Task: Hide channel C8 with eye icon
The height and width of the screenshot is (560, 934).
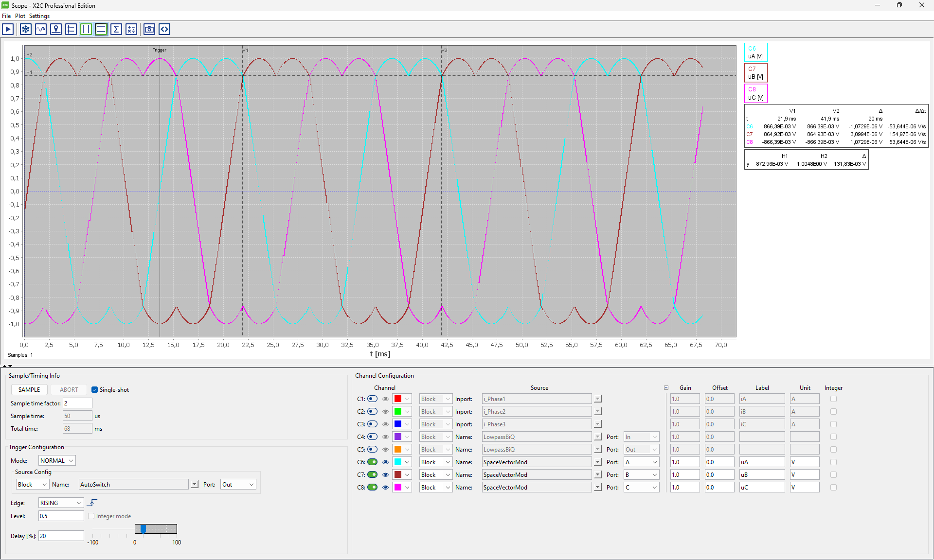Action: pos(385,487)
